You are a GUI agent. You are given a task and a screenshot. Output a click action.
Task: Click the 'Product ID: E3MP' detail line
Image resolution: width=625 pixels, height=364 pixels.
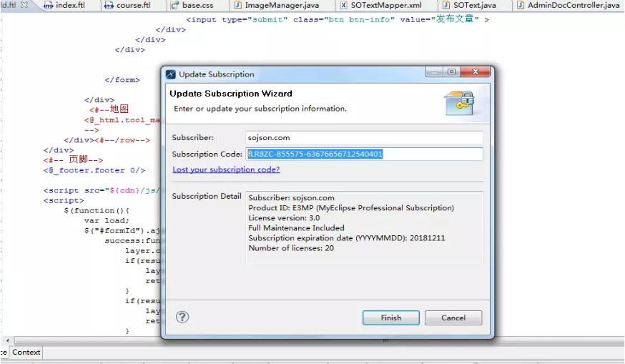351,207
